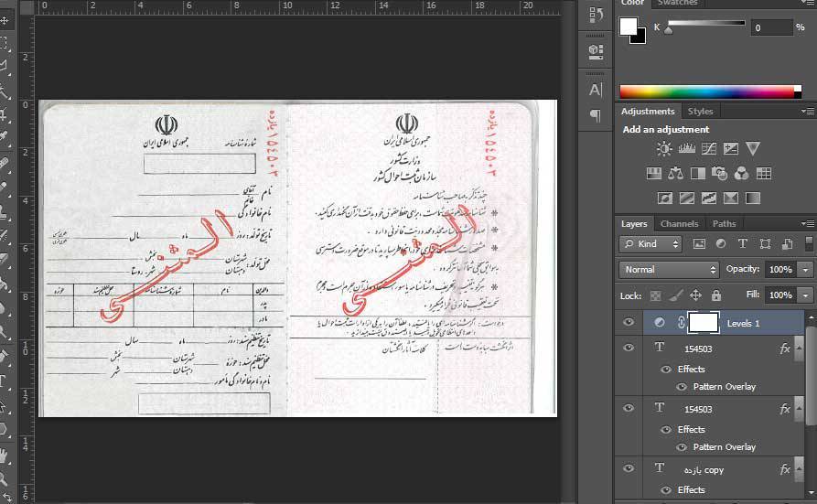Add a Black & White adjustment
Image resolution: width=817 pixels, height=504 pixels.
click(697, 174)
